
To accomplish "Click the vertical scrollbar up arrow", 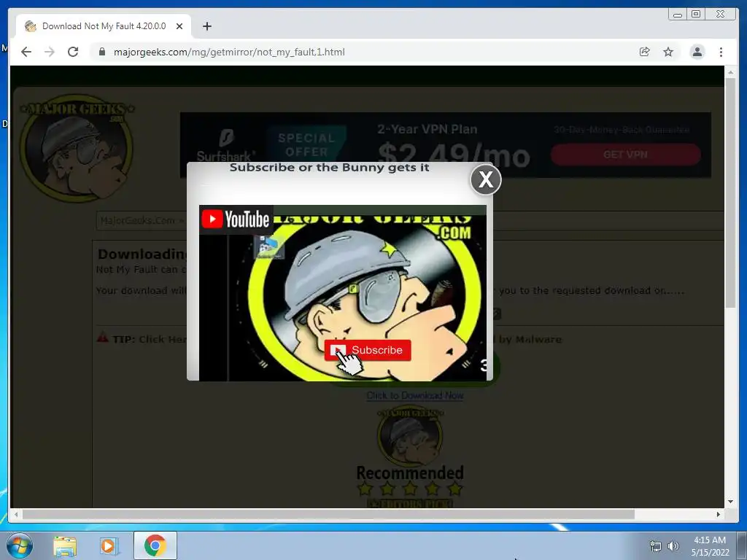I will 730,72.
